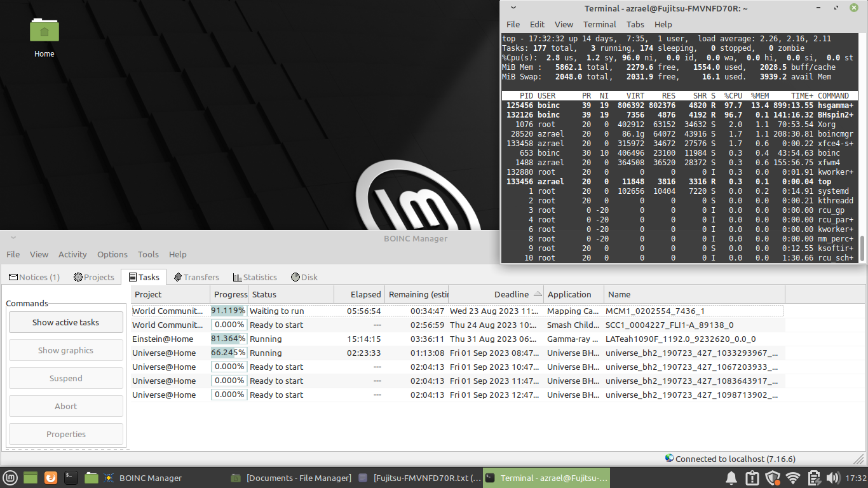868x488 pixels.
Task: Click the volume speaker tray icon
Action: [x=833, y=478]
